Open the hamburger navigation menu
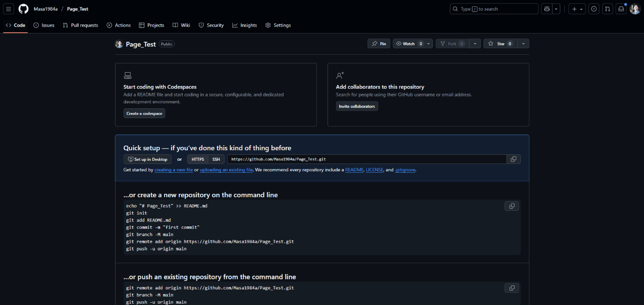This screenshot has height=305, width=644. click(x=9, y=9)
